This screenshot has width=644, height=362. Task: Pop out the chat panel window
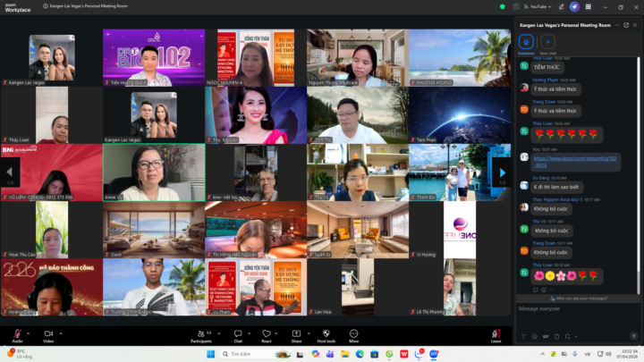point(626,25)
